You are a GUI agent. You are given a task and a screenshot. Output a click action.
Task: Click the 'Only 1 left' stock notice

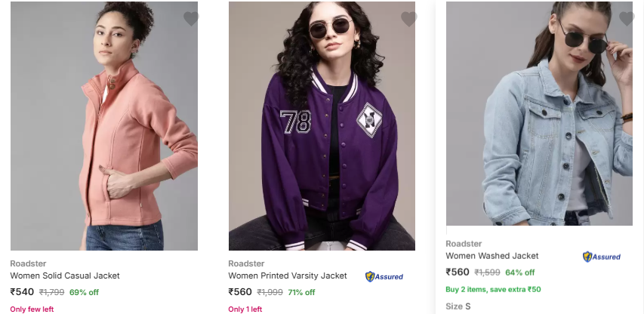245,309
